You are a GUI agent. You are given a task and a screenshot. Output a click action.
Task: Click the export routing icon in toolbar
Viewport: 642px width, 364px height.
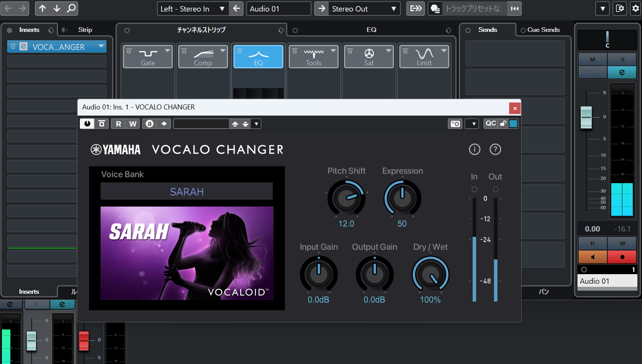[416, 8]
